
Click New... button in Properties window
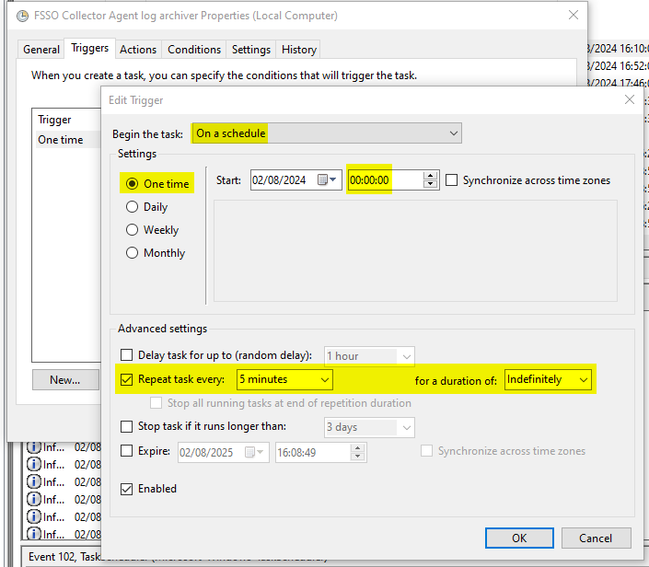[65, 380]
